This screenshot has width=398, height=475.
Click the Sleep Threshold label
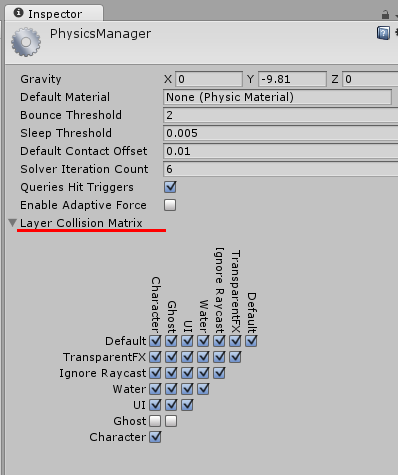tap(66, 133)
